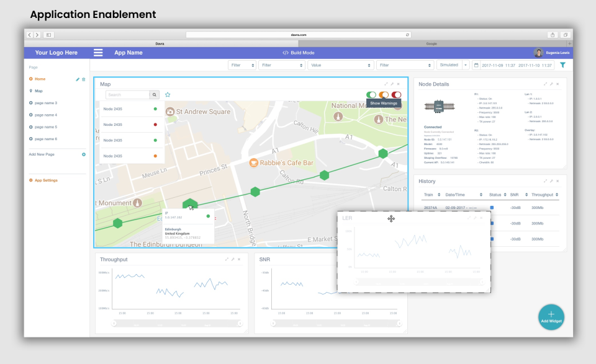Click the pencil icon to edit Home page
596x364 pixels.
coord(77,79)
